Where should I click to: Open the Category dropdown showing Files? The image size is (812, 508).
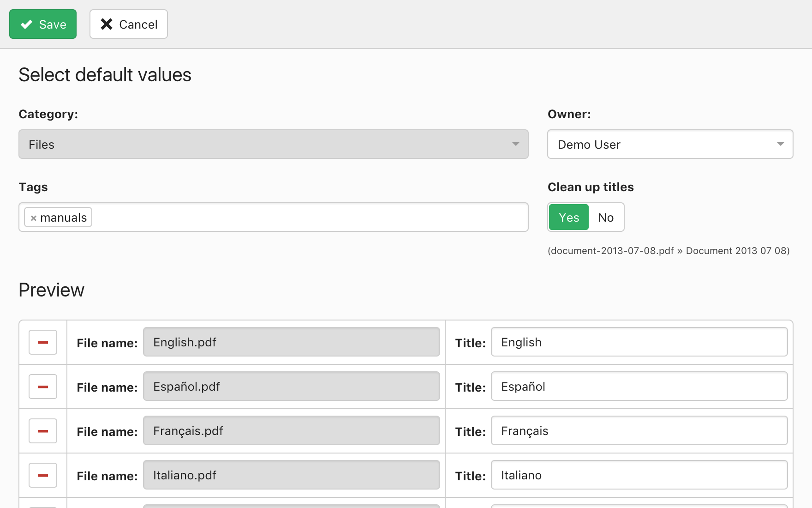pyautogui.click(x=273, y=144)
